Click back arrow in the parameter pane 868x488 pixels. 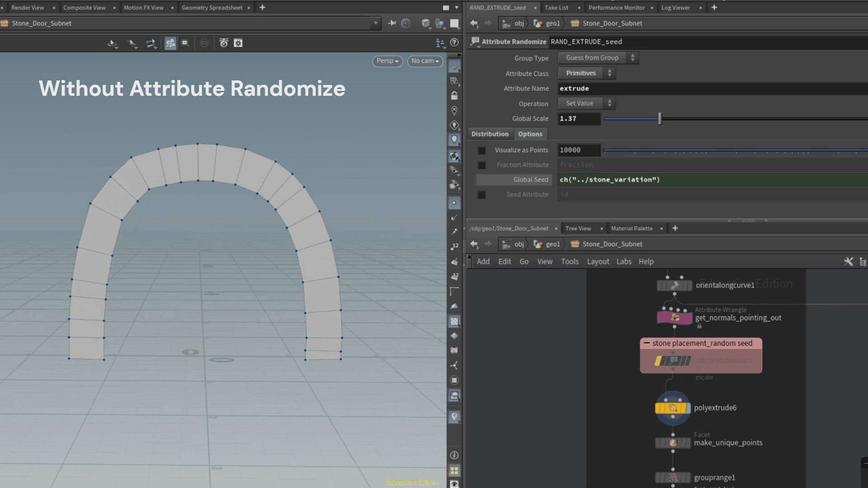coord(474,23)
